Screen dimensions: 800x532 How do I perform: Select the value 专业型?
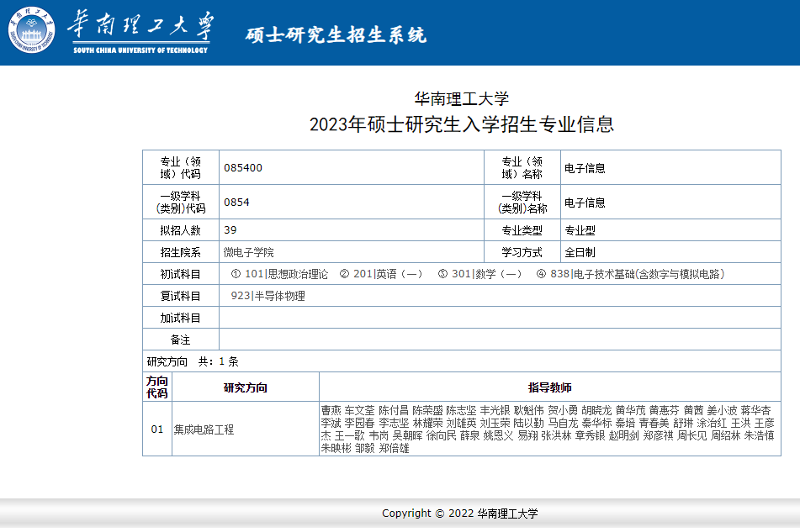click(x=580, y=230)
